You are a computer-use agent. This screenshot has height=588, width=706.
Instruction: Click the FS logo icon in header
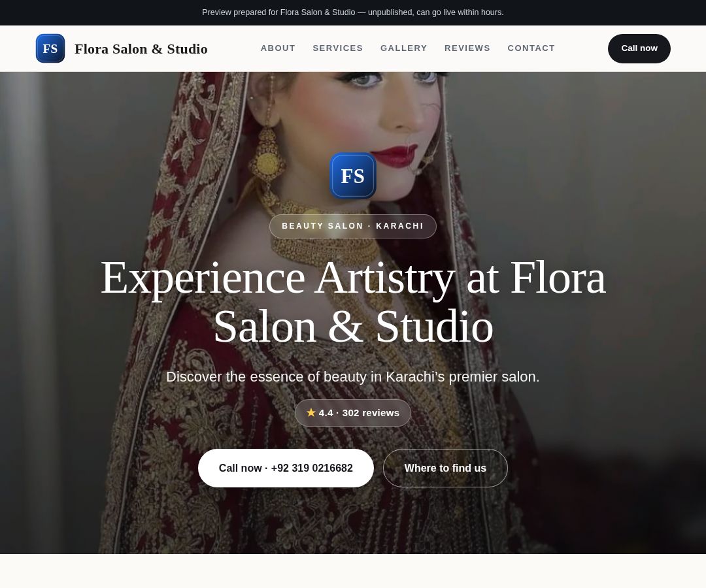pos(50,48)
